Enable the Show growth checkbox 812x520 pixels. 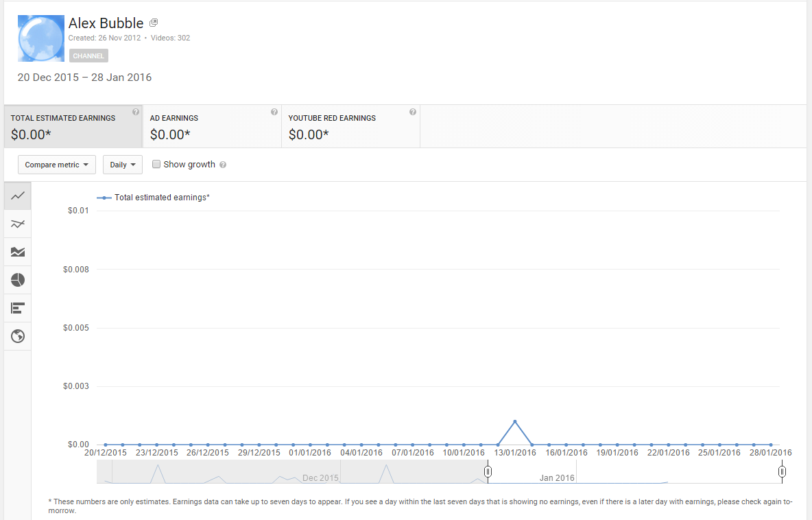point(156,165)
